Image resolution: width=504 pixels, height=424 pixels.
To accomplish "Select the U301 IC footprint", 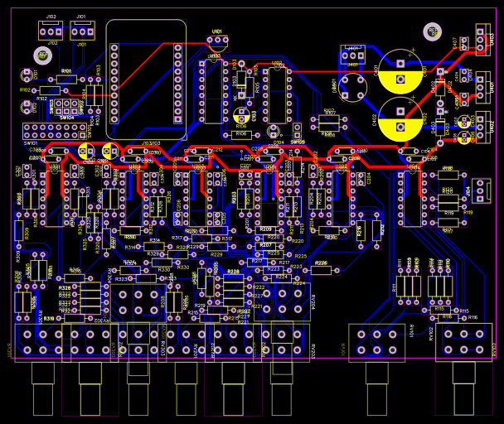I will (55, 199).
